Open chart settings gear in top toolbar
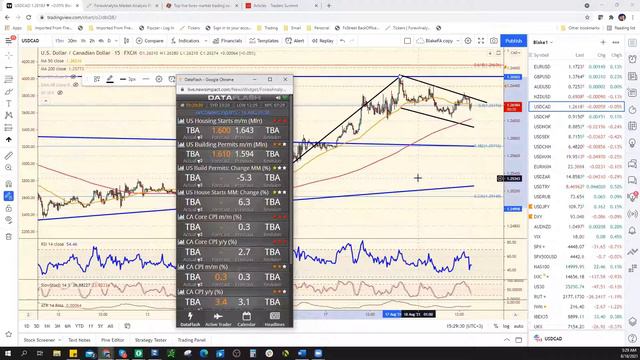Viewport: 640px width, 360px height. point(468,41)
